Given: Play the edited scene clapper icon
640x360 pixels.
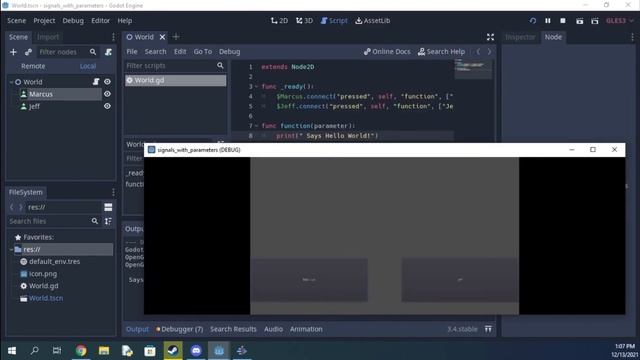Looking at the screenshot, I should point(580,21).
